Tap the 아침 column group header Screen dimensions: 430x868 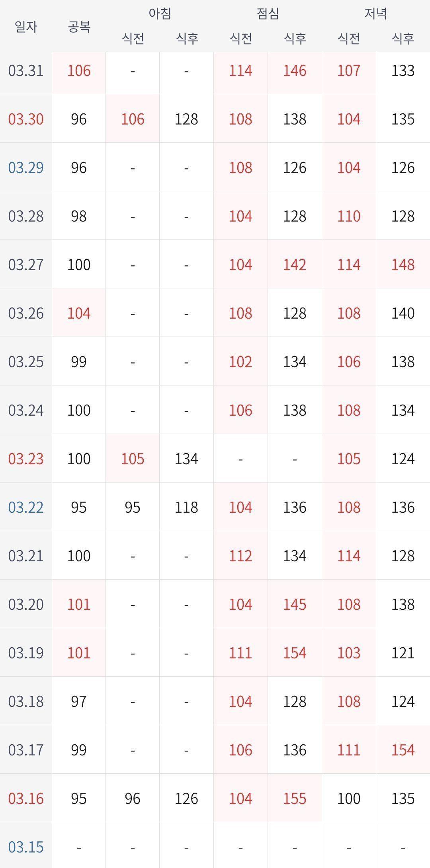point(160,14)
